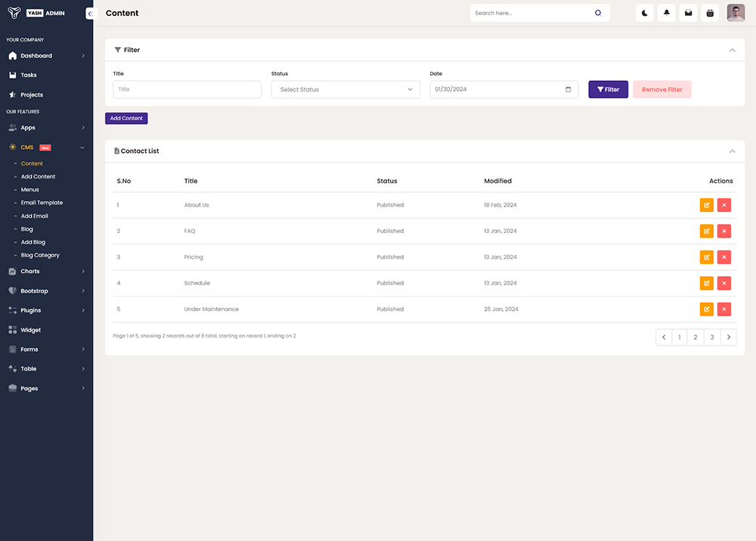
Task: Click the Apps sidebar icon
Action: click(x=13, y=128)
